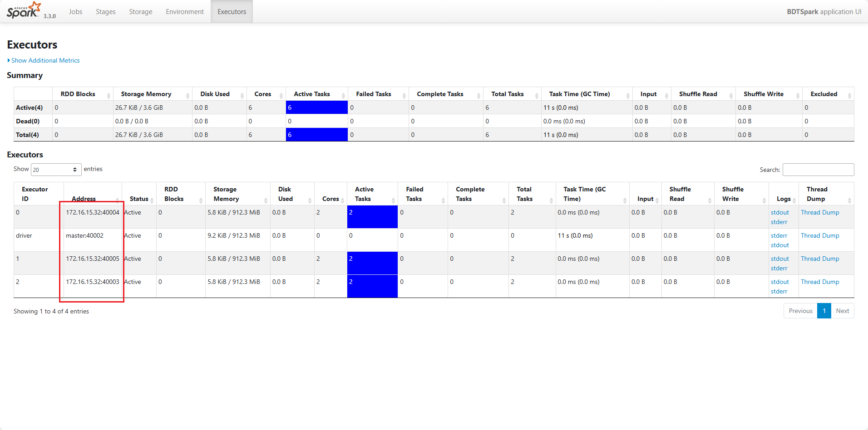Sort executors table by Logs
This screenshot has height=430, width=868.
(x=784, y=194)
